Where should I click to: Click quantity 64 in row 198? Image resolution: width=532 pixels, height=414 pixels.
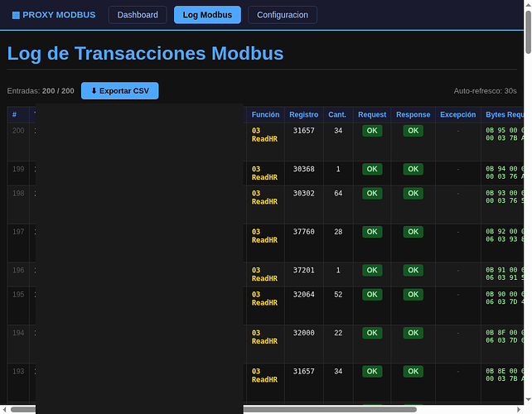pyautogui.click(x=338, y=193)
